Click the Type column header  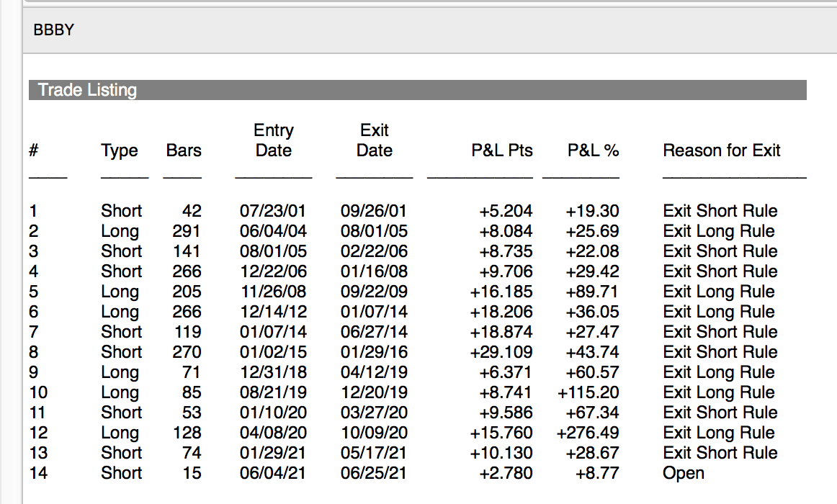120,150
